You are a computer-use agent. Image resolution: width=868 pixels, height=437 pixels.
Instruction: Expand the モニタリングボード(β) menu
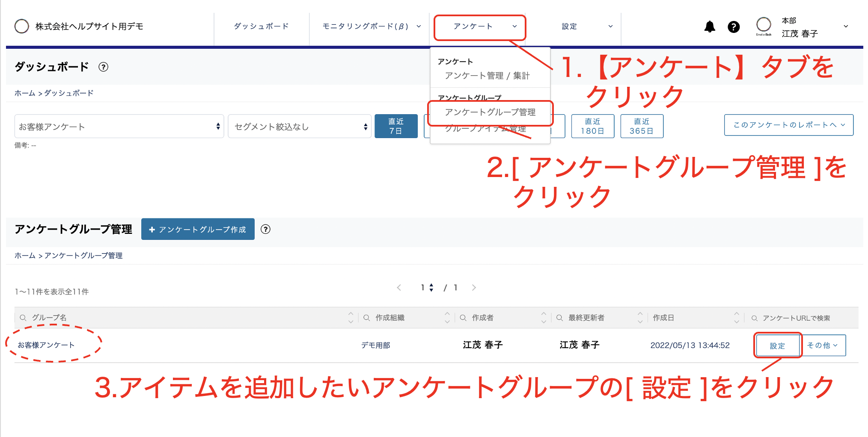point(371,27)
